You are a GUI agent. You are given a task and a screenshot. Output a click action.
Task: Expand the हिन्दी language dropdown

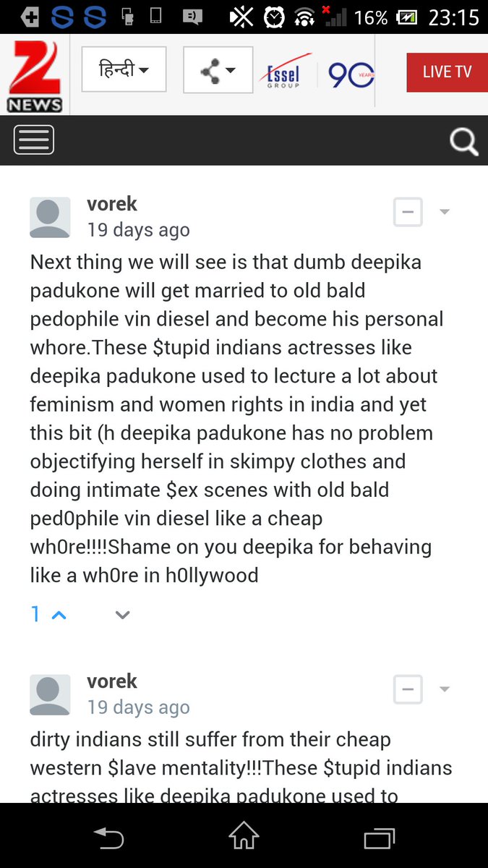(x=124, y=69)
